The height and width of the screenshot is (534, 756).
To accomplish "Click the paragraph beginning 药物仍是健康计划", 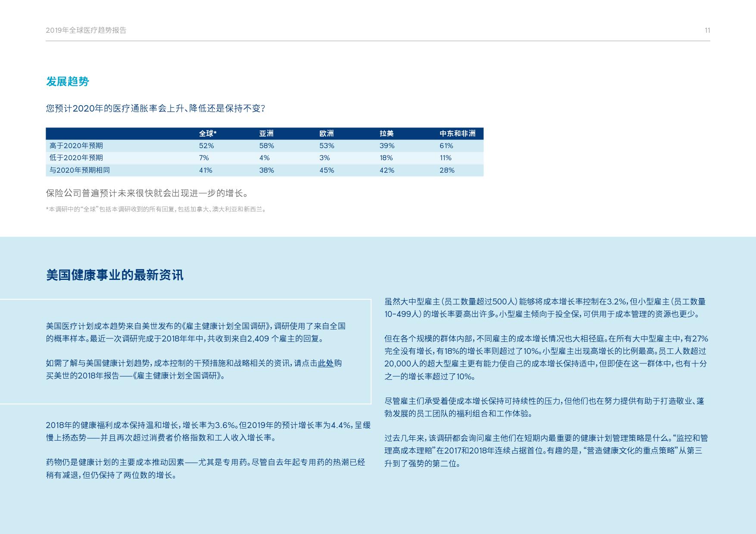I will pyautogui.click(x=205, y=469).
